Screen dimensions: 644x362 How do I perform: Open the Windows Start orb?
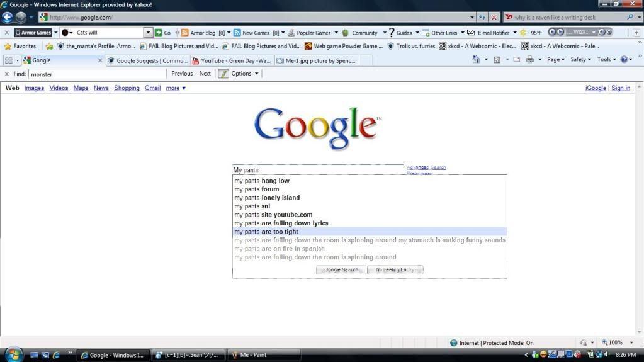13,354
